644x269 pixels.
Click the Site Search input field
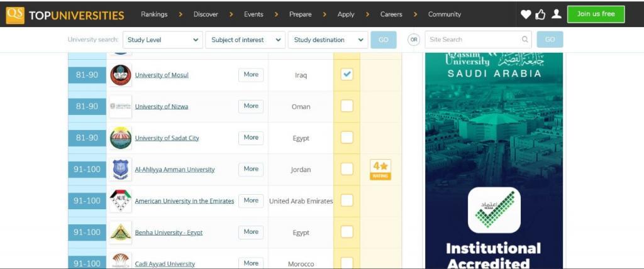click(474, 40)
